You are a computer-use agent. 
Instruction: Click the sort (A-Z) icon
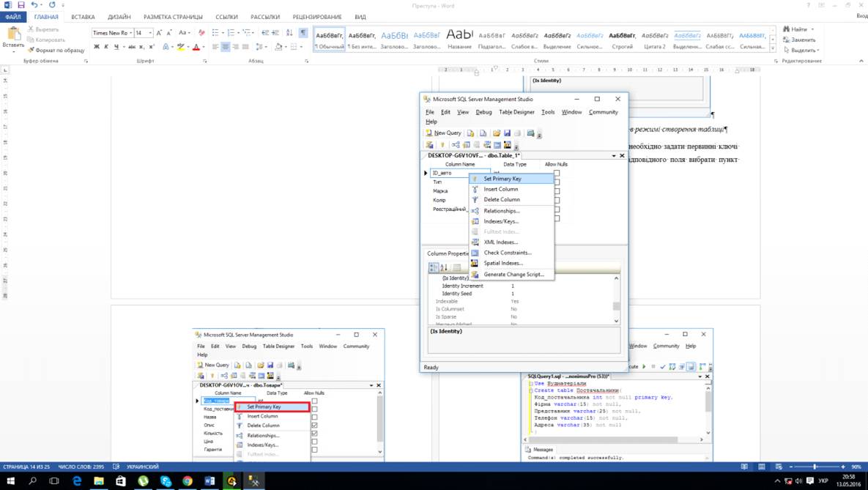point(289,33)
